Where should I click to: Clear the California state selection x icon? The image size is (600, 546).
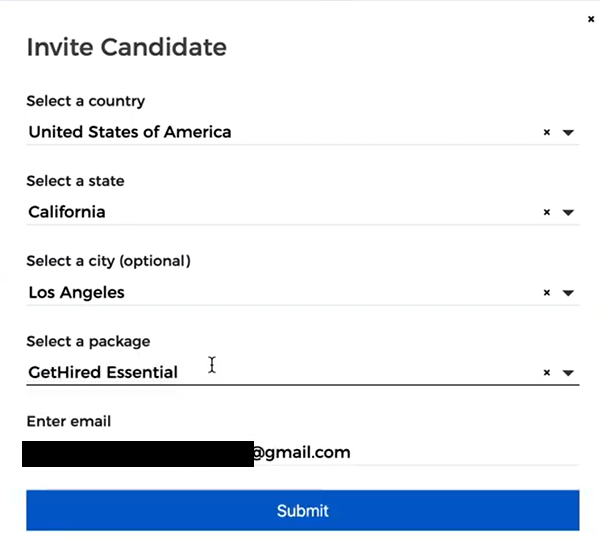tap(547, 212)
